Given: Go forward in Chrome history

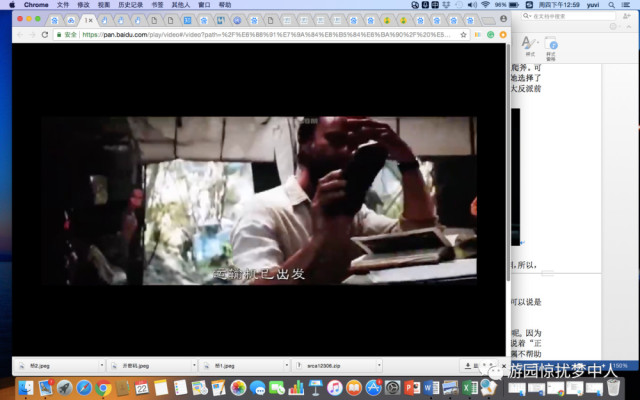Looking at the screenshot, I should [32, 35].
